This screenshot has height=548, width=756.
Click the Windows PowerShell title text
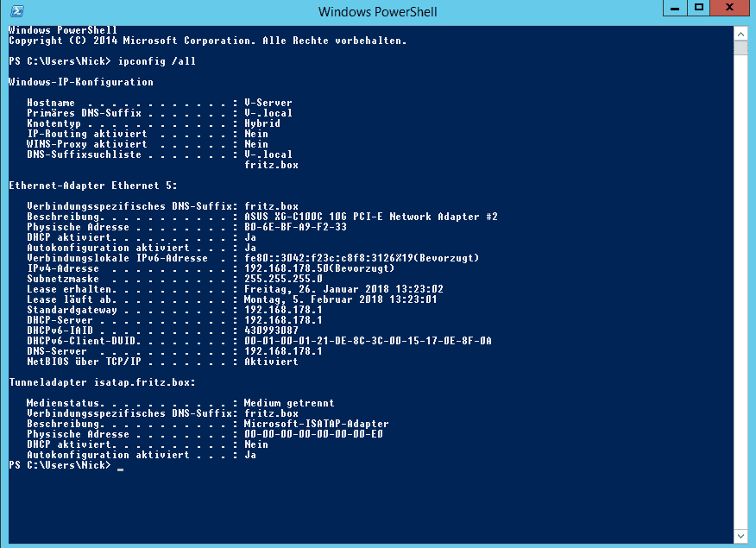377,11
